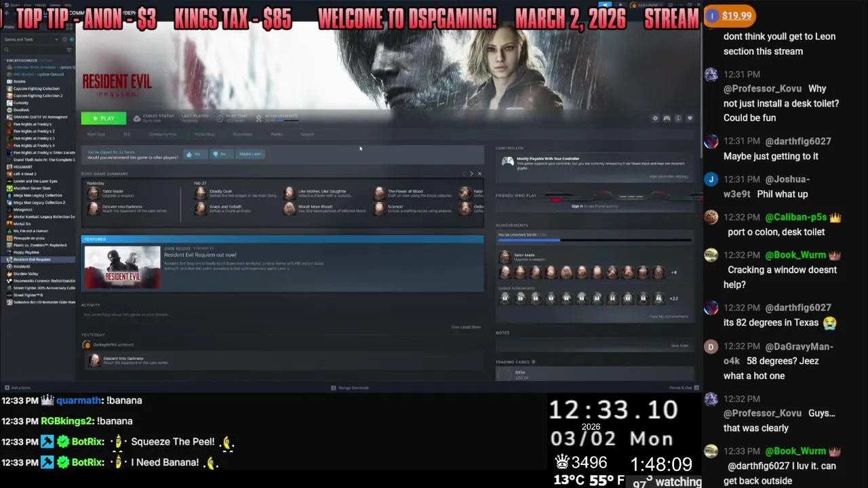Open the DLC tab
This screenshot has width=868, height=488.
tap(126, 134)
